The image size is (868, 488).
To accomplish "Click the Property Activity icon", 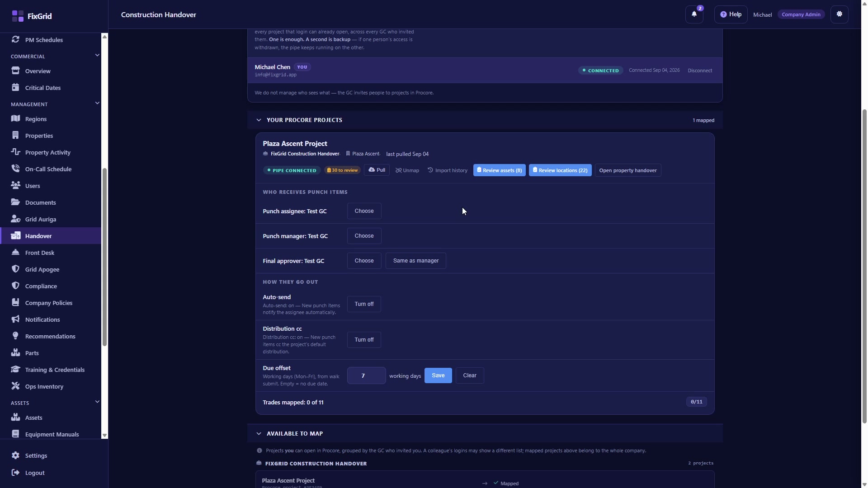I will (15, 152).
